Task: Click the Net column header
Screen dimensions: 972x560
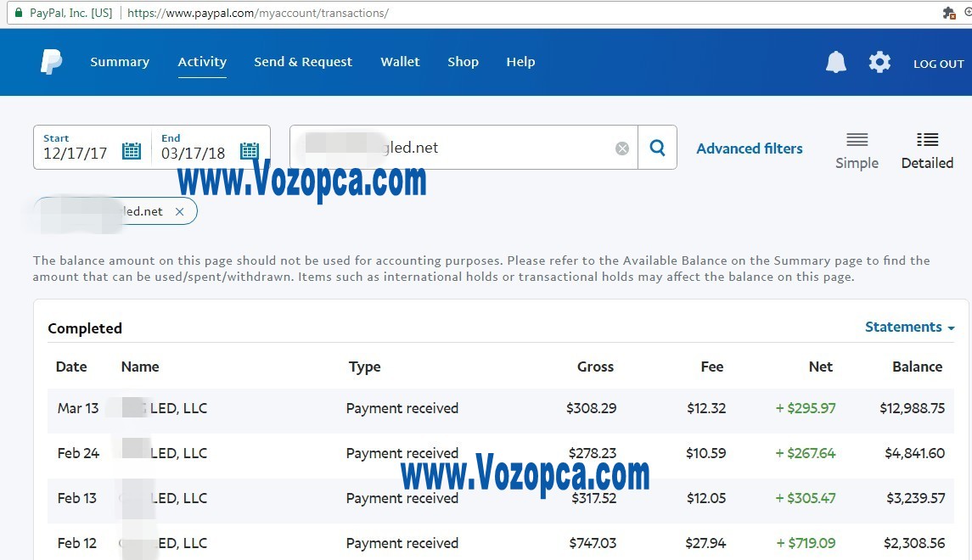Action: tap(821, 367)
